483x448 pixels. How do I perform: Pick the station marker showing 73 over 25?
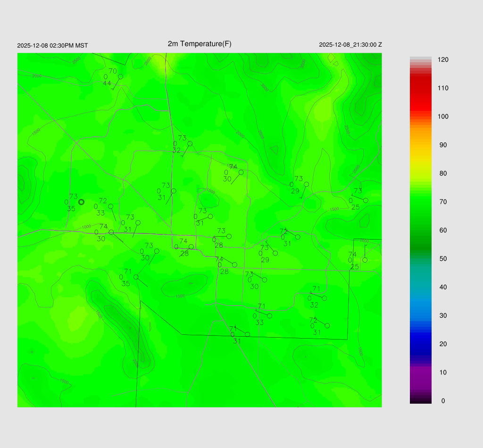pos(366,200)
